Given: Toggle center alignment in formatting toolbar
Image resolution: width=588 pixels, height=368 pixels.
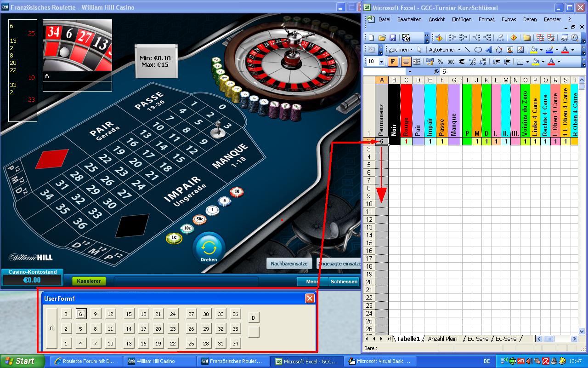Looking at the screenshot, I should [x=406, y=62].
